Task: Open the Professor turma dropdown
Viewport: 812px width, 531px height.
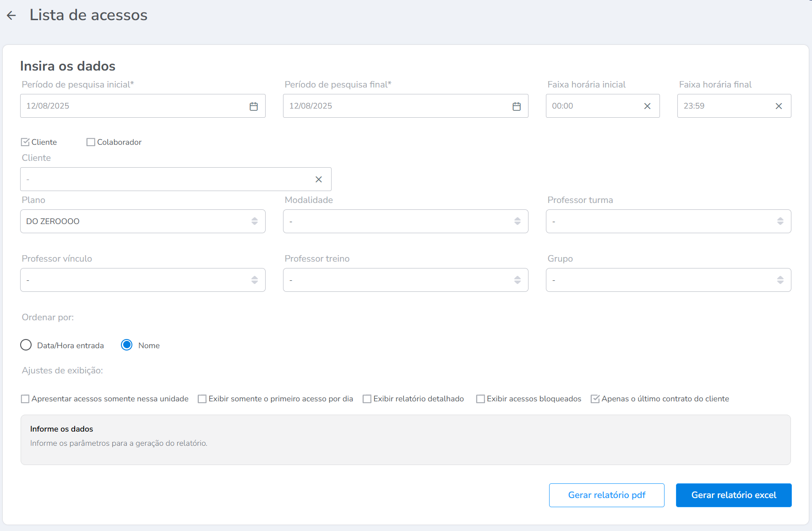Action: pyautogui.click(x=668, y=221)
